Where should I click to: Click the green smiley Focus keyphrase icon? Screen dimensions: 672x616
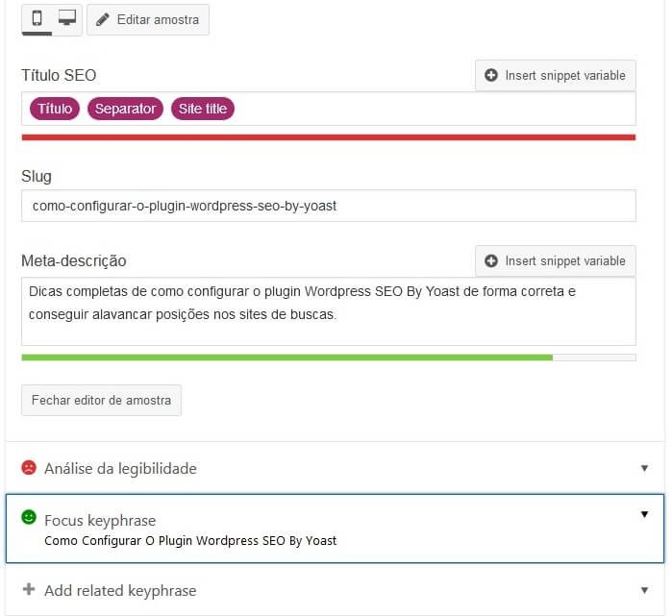(29, 517)
